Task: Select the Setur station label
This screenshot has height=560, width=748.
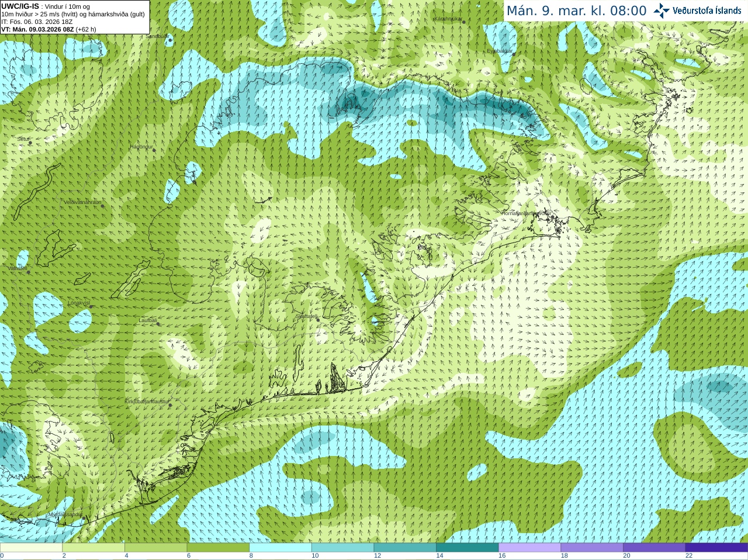Action: (23, 139)
